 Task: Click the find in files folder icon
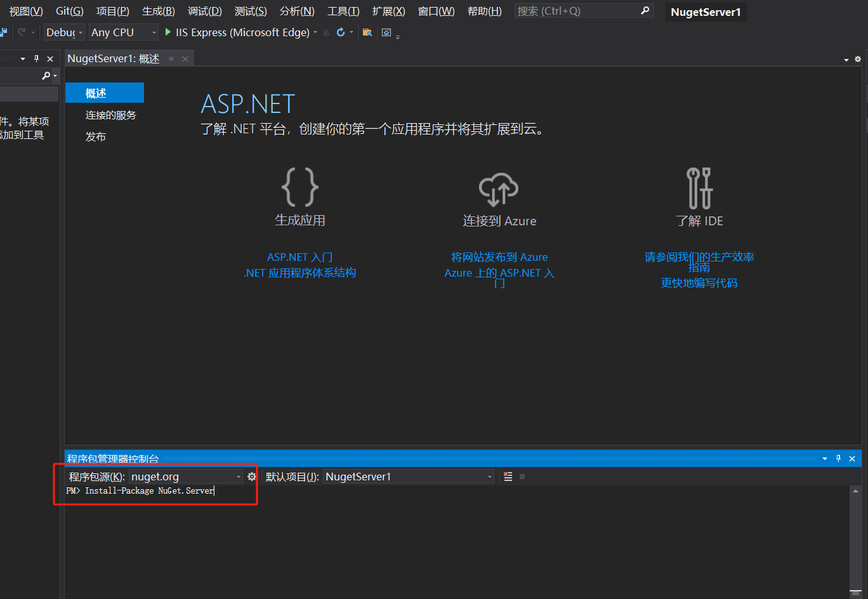[x=367, y=32]
